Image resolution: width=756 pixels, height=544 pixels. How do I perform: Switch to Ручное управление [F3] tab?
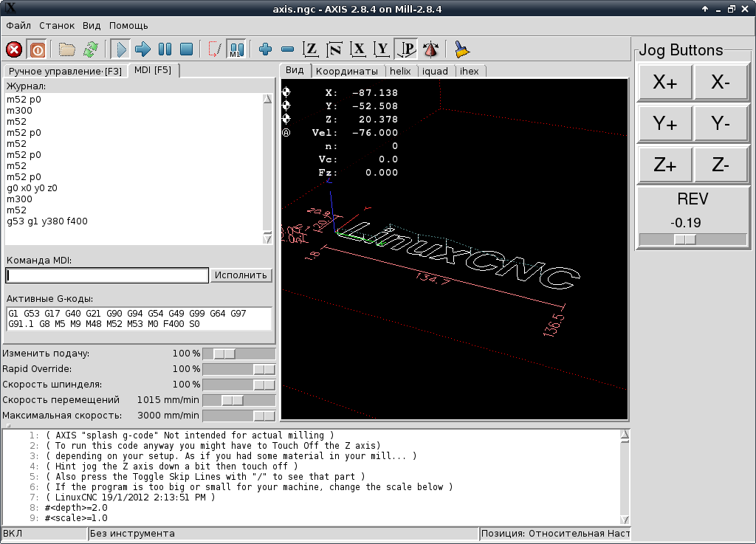[65, 71]
